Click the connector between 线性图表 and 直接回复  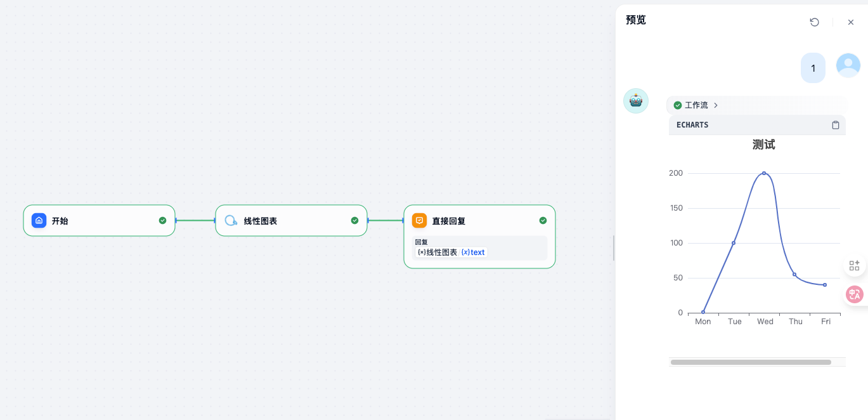tap(385, 221)
